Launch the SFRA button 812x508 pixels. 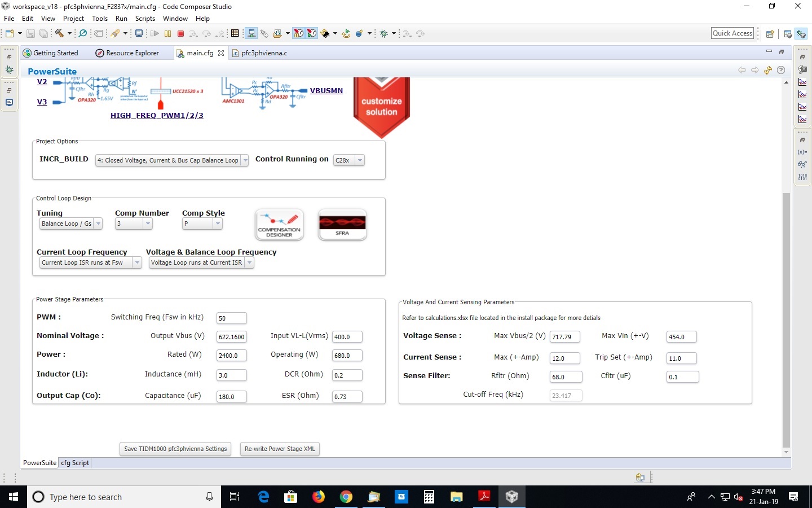click(x=342, y=225)
